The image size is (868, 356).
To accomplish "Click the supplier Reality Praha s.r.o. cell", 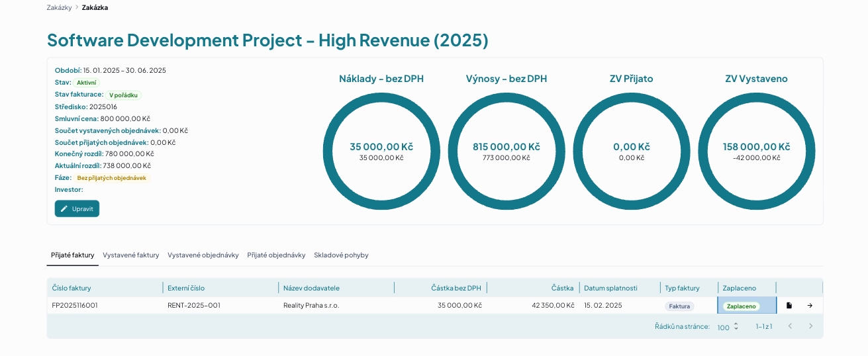I will (x=336, y=306).
